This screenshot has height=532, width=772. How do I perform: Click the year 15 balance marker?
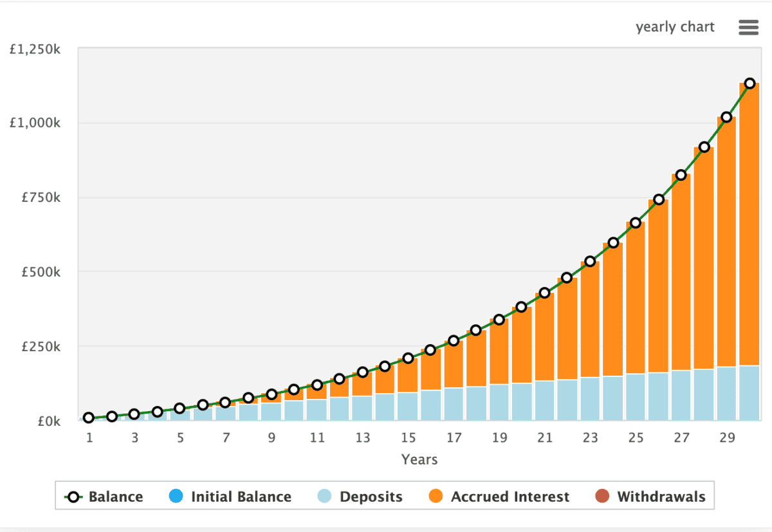[x=408, y=358]
